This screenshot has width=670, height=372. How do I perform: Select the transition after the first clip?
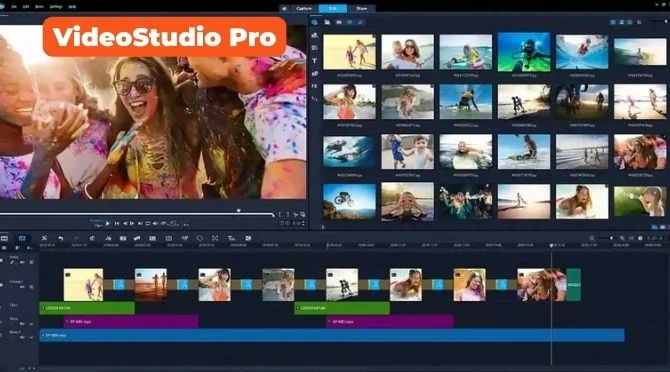(119, 284)
